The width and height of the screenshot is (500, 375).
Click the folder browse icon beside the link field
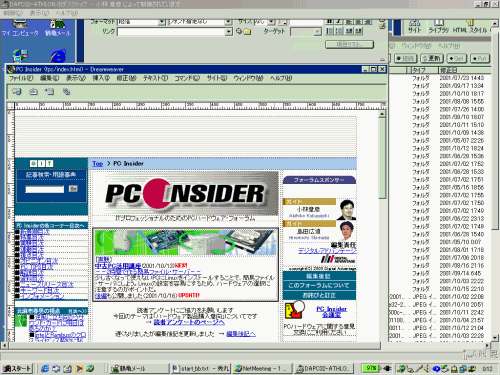click(247, 32)
